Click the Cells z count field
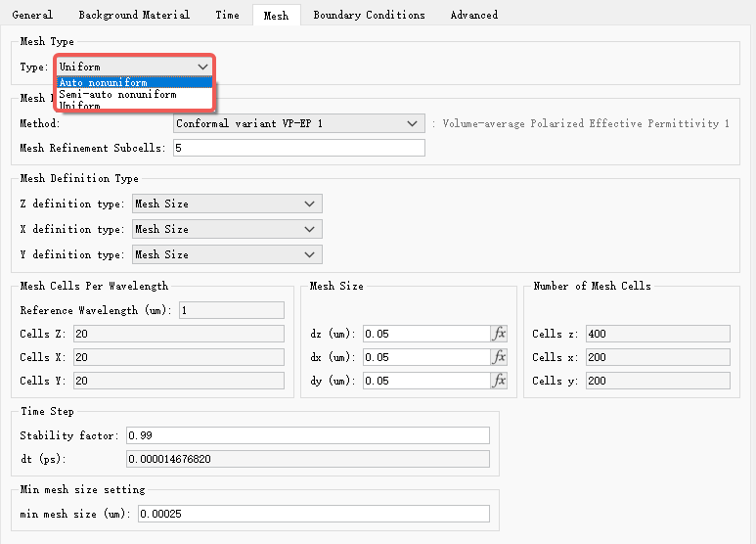 click(658, 334)
